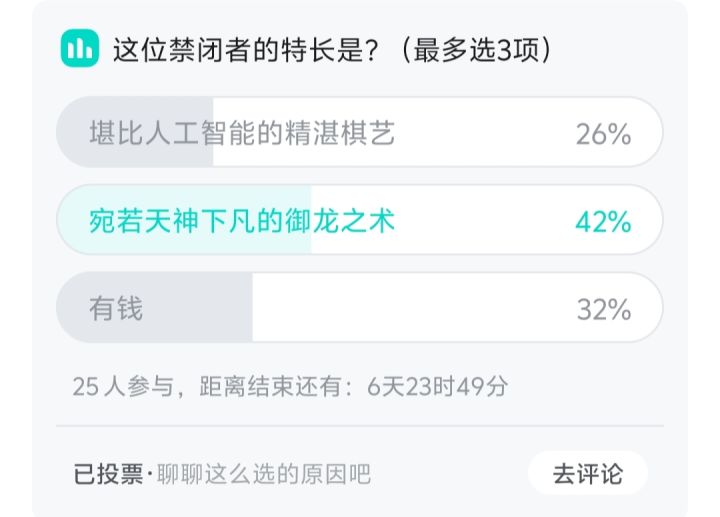
Task: Tap the 已投票 status label
Action: coord(108,474)
